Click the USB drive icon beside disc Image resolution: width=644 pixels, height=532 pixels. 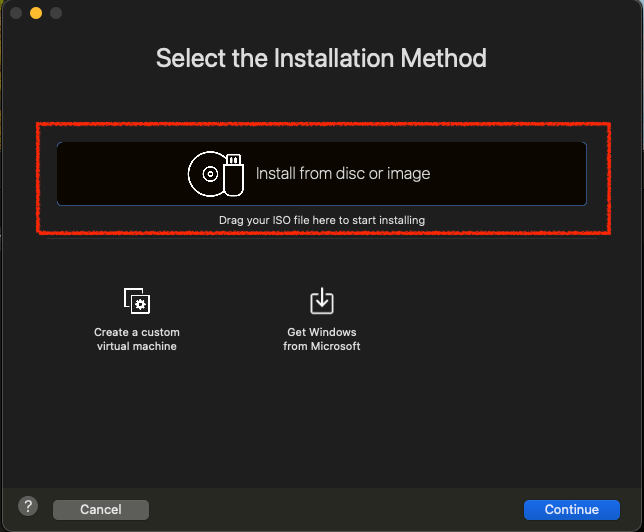point(233,174)
